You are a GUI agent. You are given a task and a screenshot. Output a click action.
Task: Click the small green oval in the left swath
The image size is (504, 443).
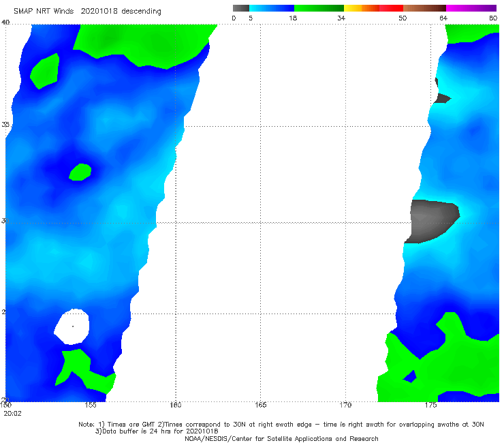point(80,172)
